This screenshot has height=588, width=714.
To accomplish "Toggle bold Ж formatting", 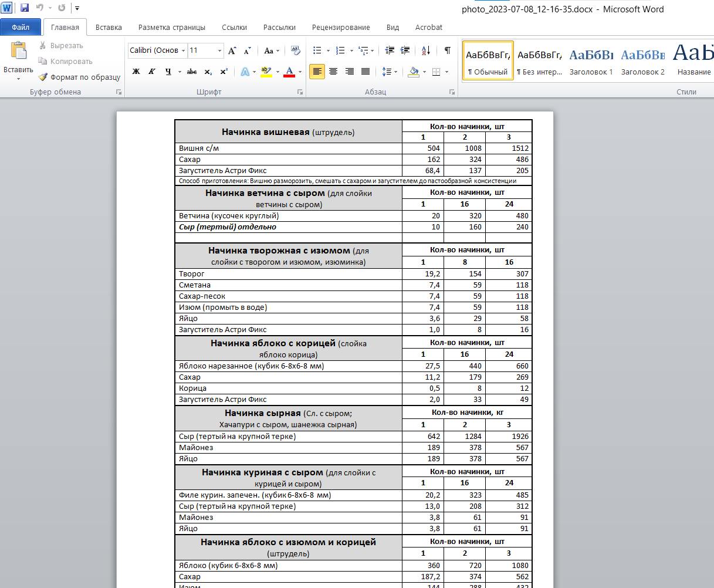I will click(x=136, y=72).
